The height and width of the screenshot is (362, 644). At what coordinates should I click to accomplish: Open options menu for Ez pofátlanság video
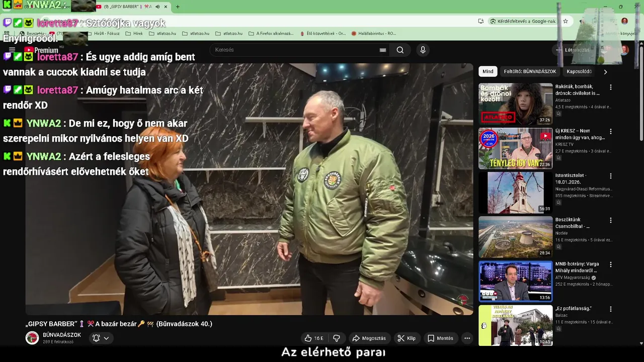(611, 309)
